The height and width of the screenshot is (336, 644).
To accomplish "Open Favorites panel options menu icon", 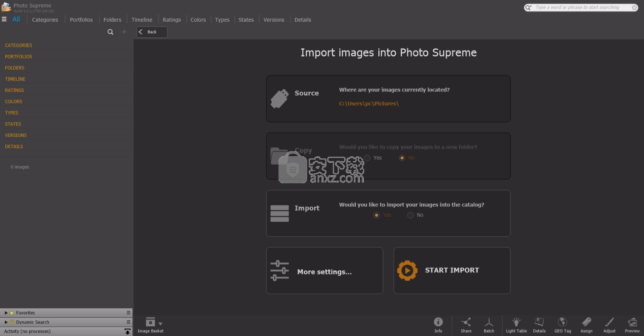I will point(128,313).
